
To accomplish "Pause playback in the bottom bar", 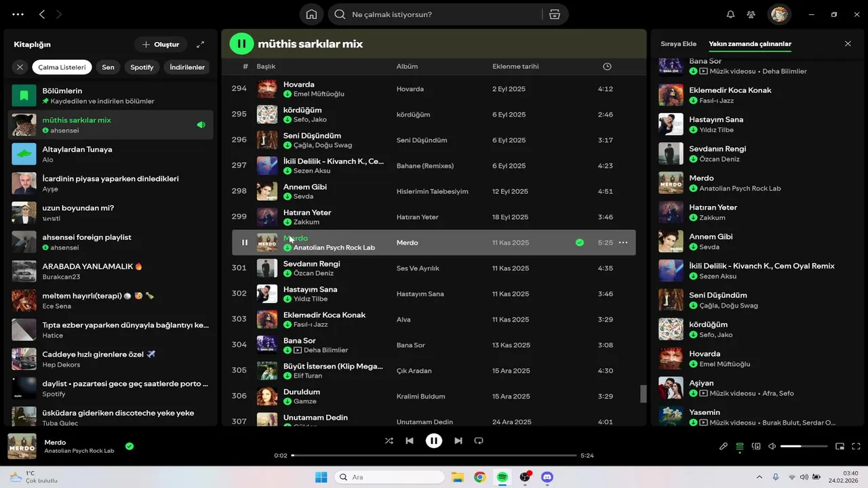I will (434, 441).
